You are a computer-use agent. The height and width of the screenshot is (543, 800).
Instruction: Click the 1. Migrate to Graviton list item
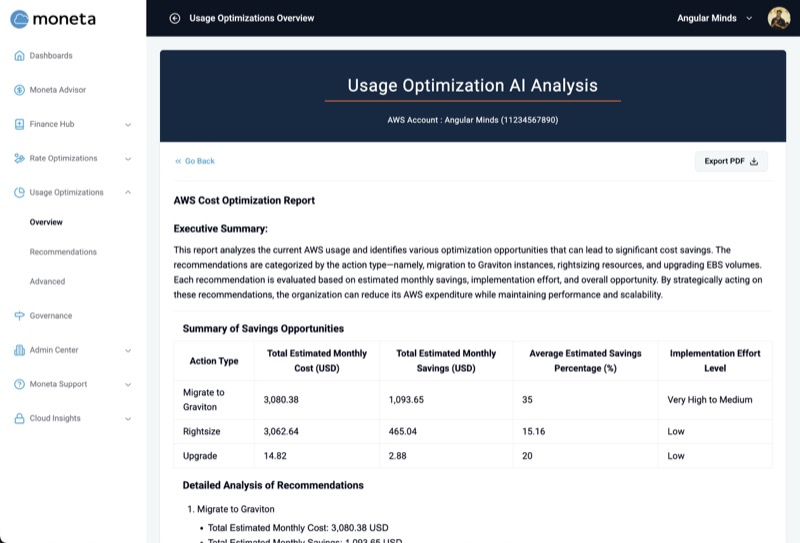tap(231, 509)
